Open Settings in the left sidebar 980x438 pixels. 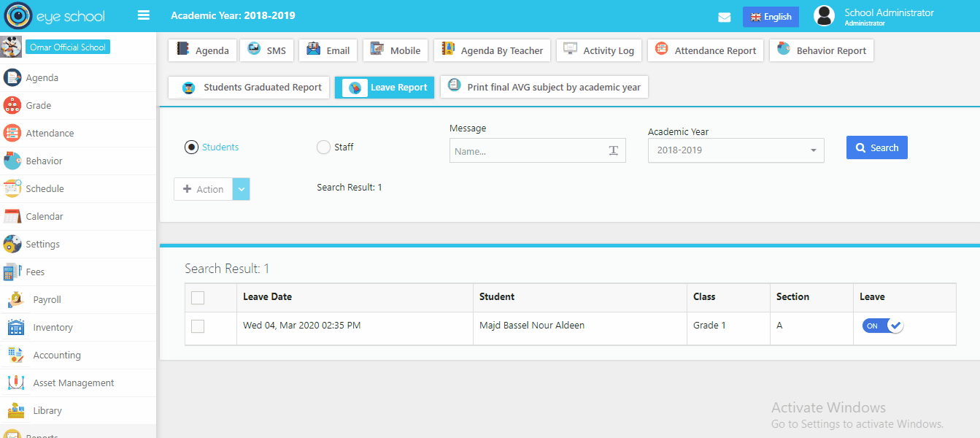coord(78,245)
